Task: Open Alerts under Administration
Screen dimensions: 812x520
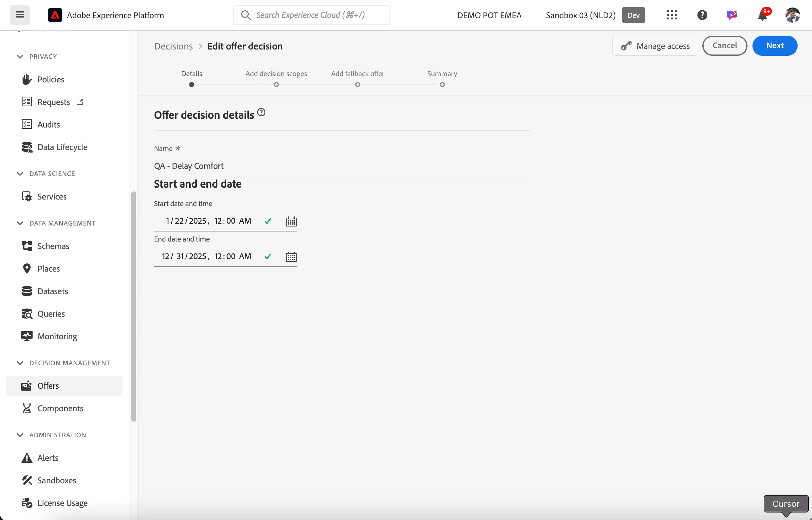Action: point(64,458)
